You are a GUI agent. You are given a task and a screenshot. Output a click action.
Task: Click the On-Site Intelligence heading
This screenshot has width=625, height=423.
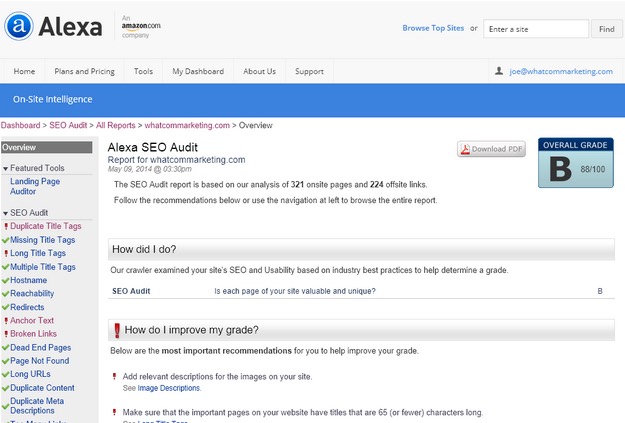point(53,99)
